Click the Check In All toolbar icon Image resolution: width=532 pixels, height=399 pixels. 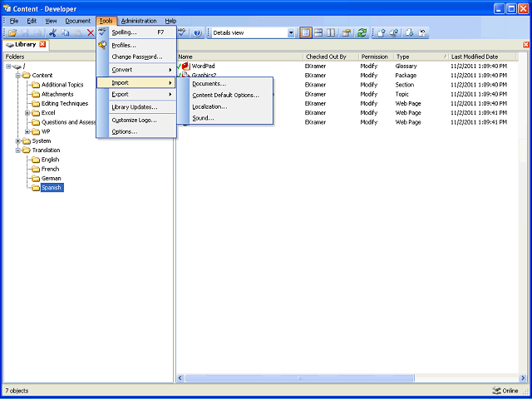394,33
